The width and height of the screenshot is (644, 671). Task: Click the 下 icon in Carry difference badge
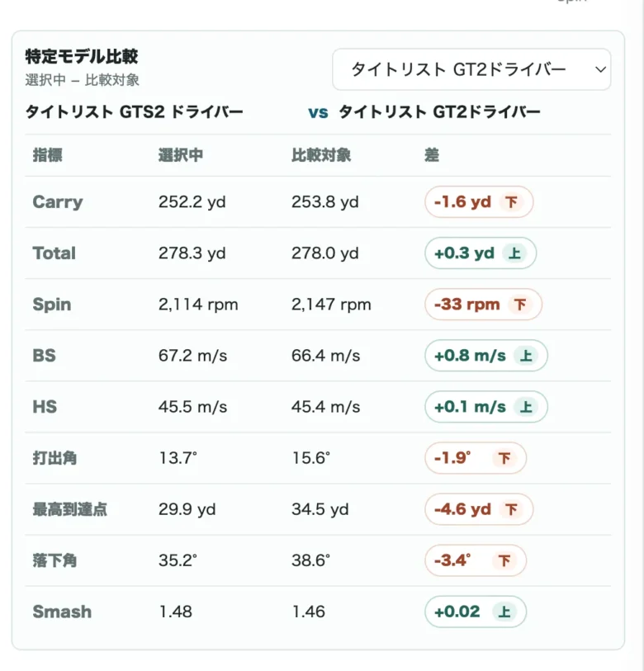511,201
